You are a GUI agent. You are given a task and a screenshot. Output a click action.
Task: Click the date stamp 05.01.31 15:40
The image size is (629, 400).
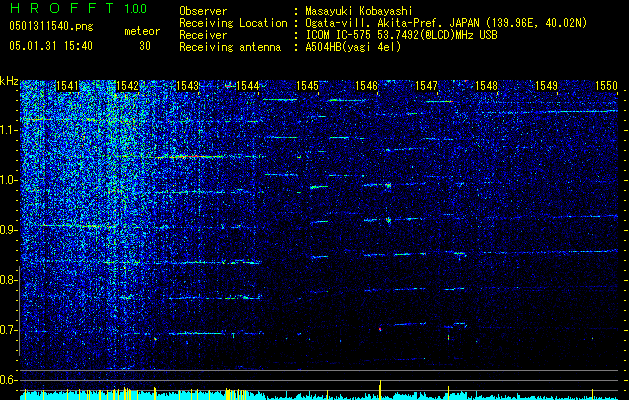[51, 46]
